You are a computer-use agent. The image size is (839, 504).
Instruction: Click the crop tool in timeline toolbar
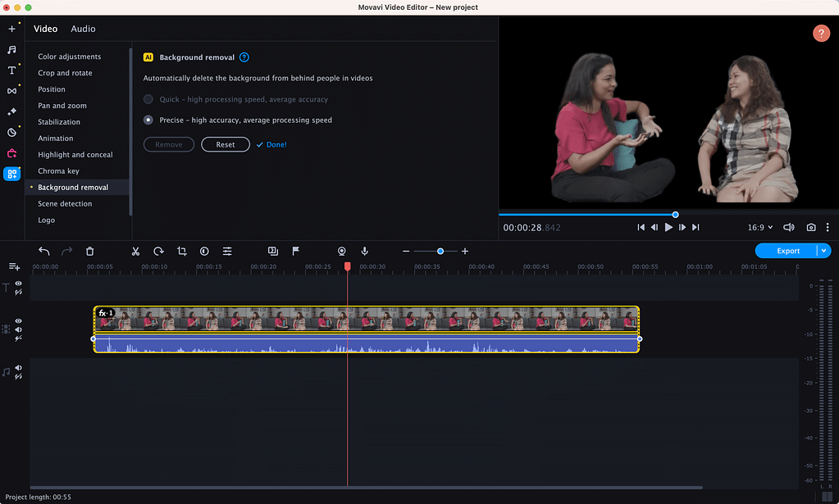point(182,252)
